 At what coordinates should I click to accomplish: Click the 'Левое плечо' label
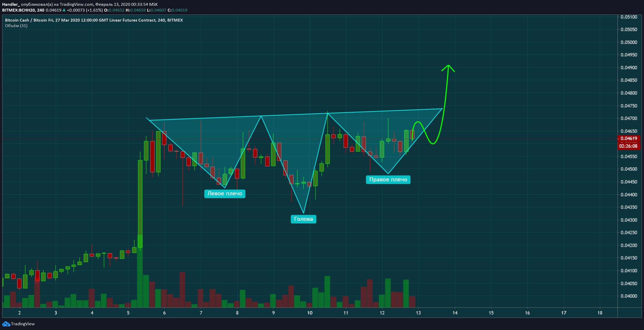(x=225, y=194)
